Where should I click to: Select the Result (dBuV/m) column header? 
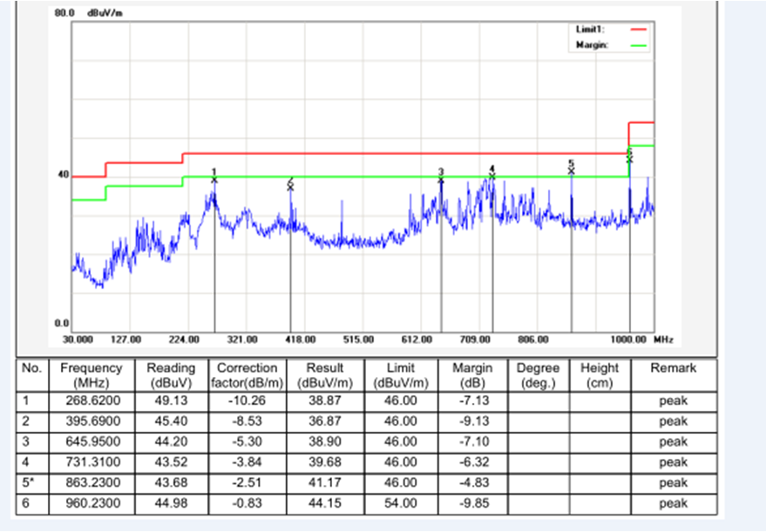(324, 375)
